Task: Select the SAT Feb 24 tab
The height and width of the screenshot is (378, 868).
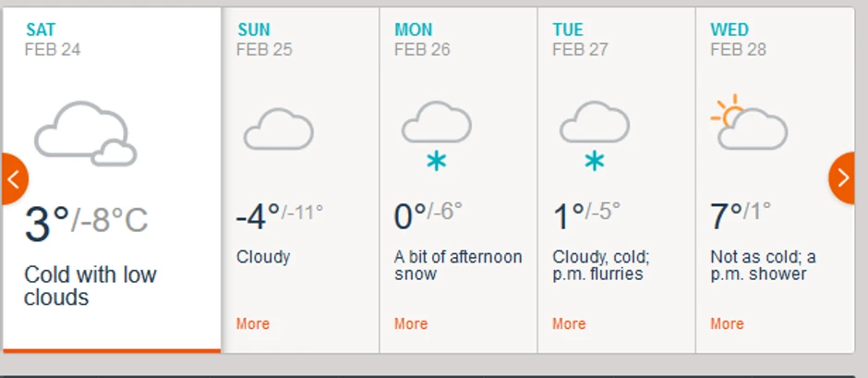Action: point(53,40)
